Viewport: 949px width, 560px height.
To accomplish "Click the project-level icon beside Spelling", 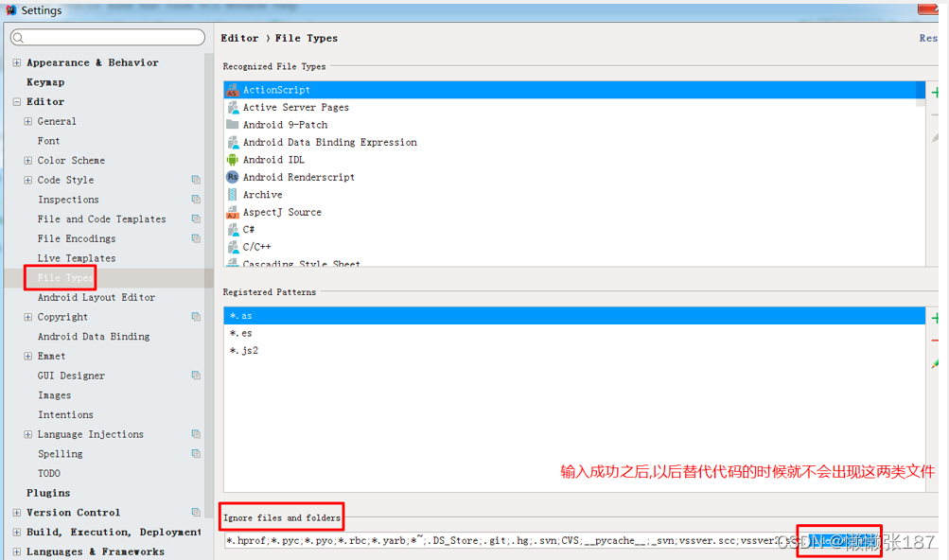I will click(196, 453).
